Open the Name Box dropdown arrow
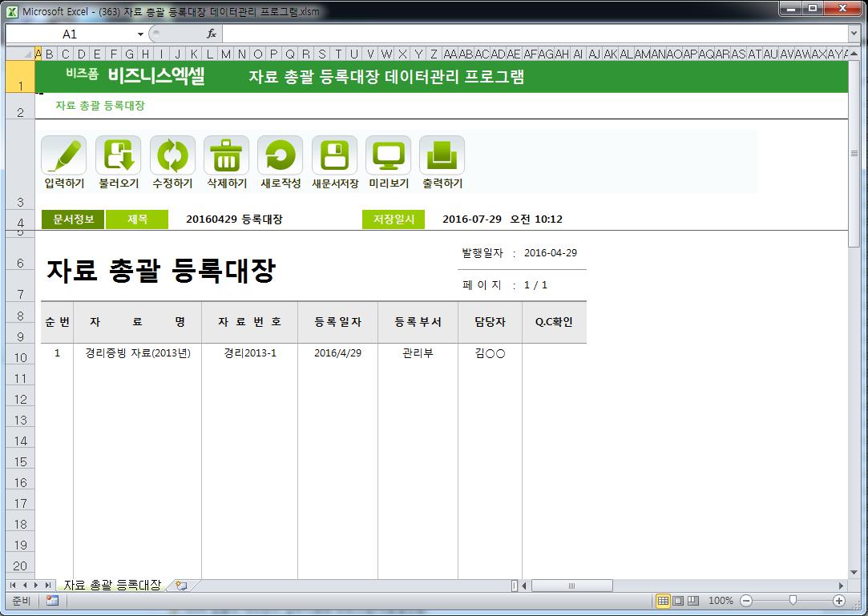 tap(140, 34)
